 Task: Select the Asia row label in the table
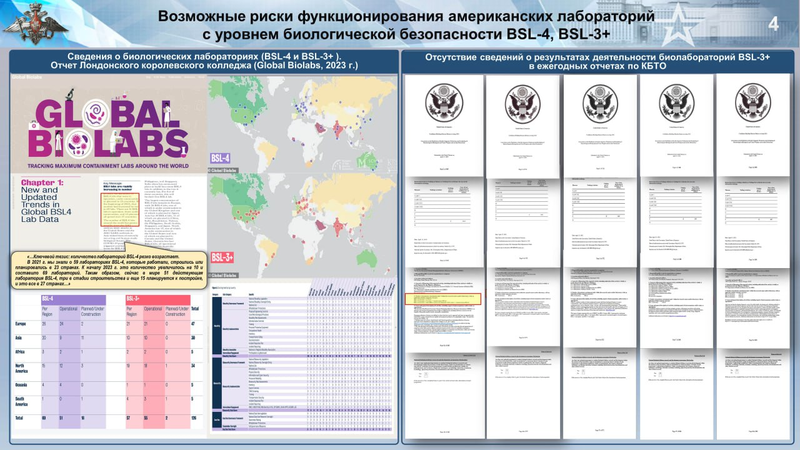[19, 338]
